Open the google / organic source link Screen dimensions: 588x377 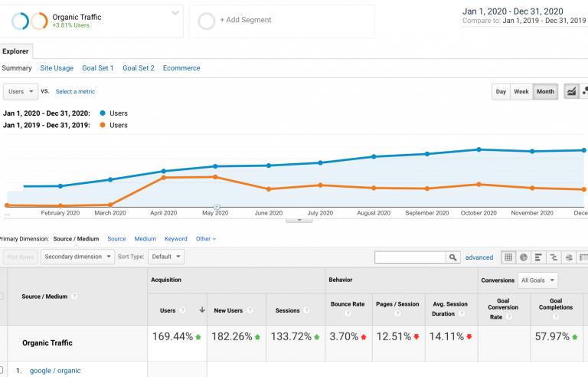click(x=55, y=371)
